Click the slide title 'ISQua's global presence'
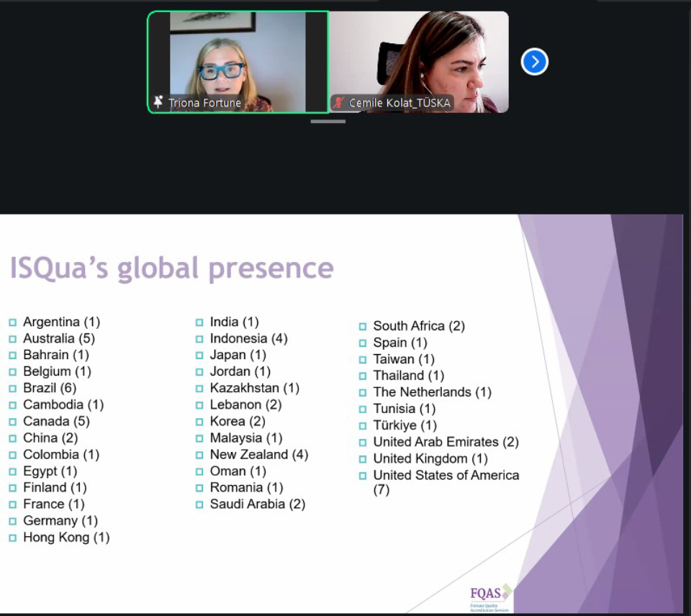 (171, 268)
